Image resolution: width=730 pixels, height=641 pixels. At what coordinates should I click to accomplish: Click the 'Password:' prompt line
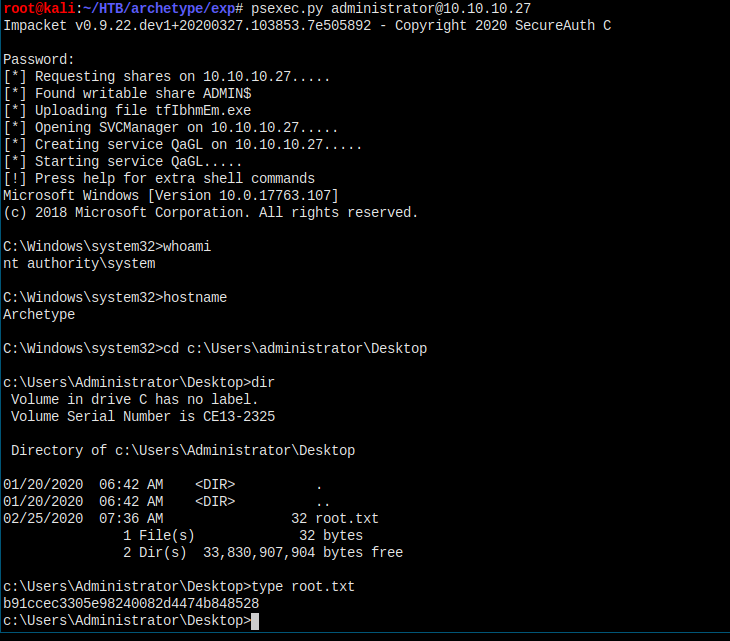[x=39, y=60]
